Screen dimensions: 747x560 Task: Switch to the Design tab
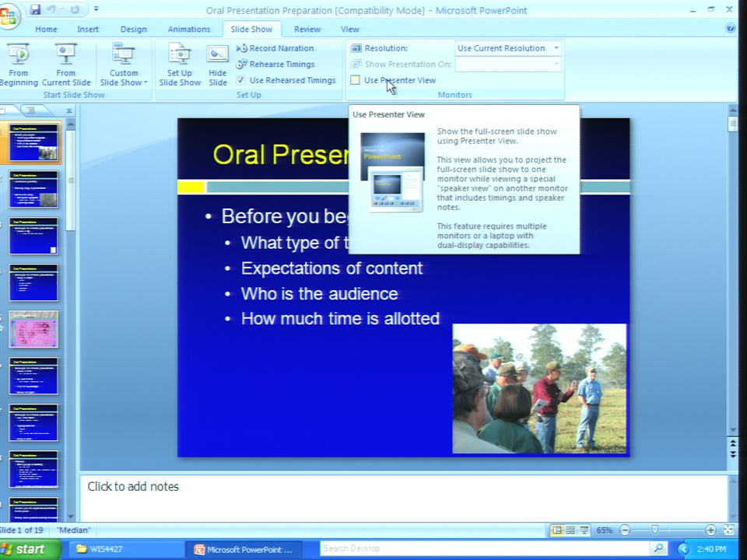pyautogui.click(x=133, y=29)
